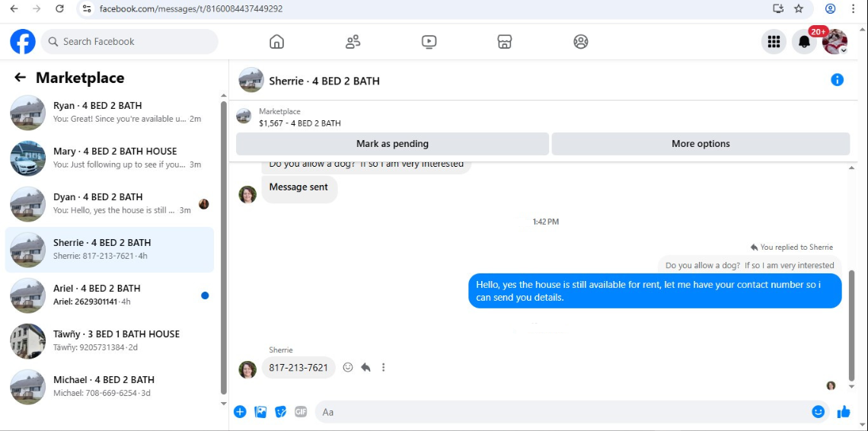The image size is (868, 431).
Task: Open Ariel 4 BED 2 BATH conversation
Action: click(110, 295)
